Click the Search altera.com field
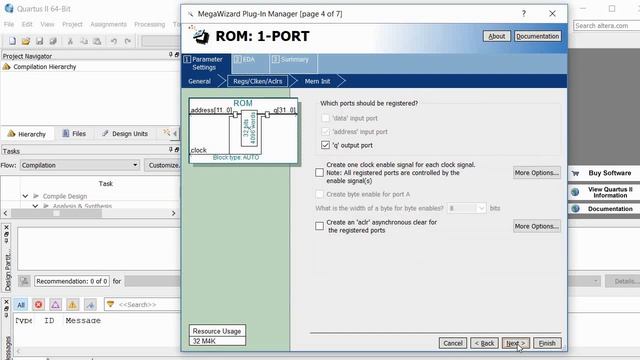Screen dimensions: 640x360 coord(607,25)
